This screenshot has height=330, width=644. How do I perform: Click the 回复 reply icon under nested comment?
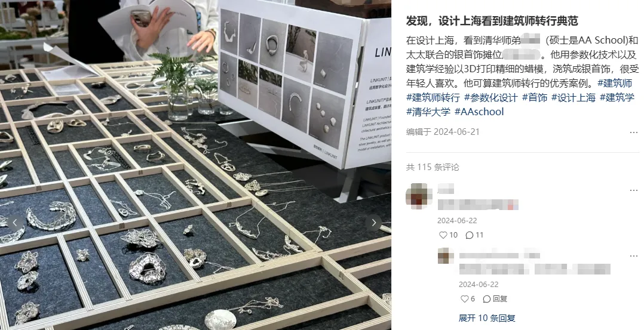(x=495, y=299)
